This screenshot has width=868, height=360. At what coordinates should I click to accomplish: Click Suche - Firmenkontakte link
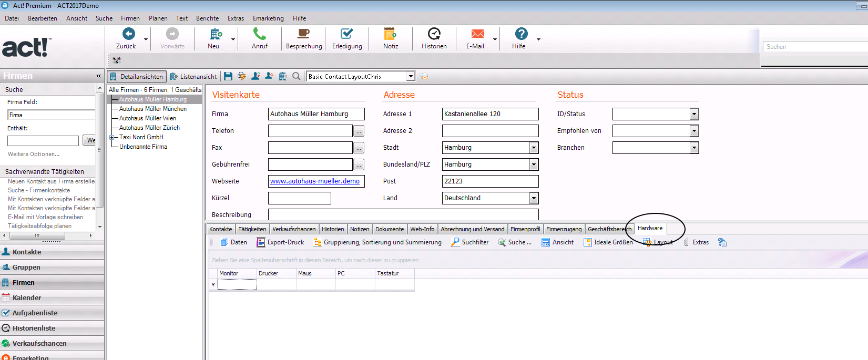(x=39, y=190)
